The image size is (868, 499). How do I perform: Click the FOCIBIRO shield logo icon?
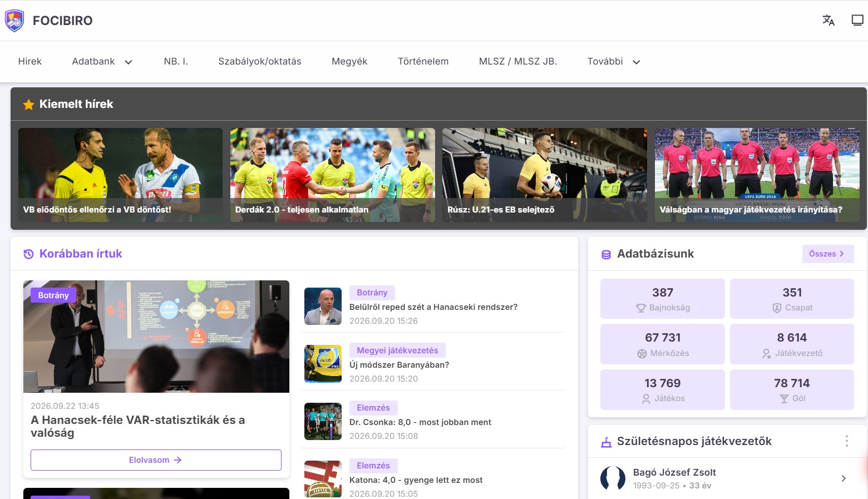[14, 21]
